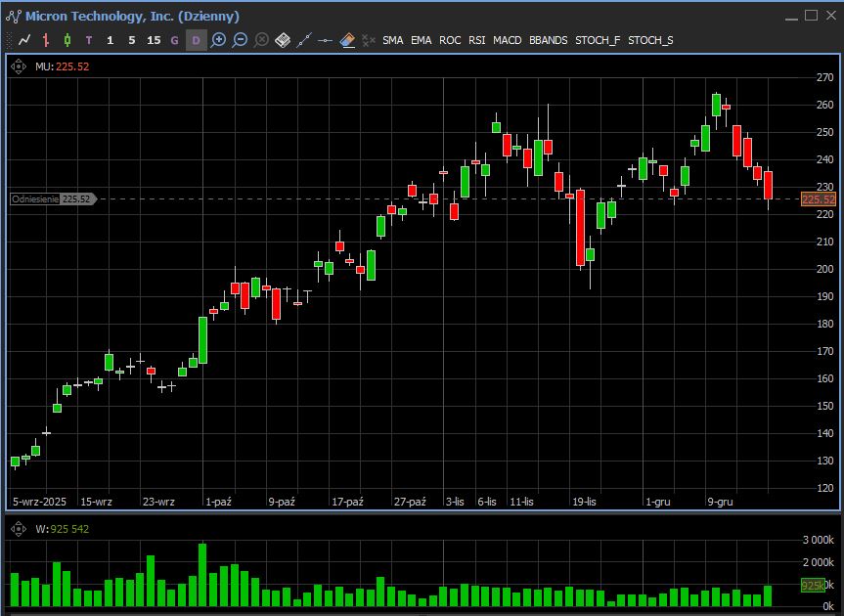Open the price pane move handle
The height and width of the screenshot is (616, 844).
19,66
